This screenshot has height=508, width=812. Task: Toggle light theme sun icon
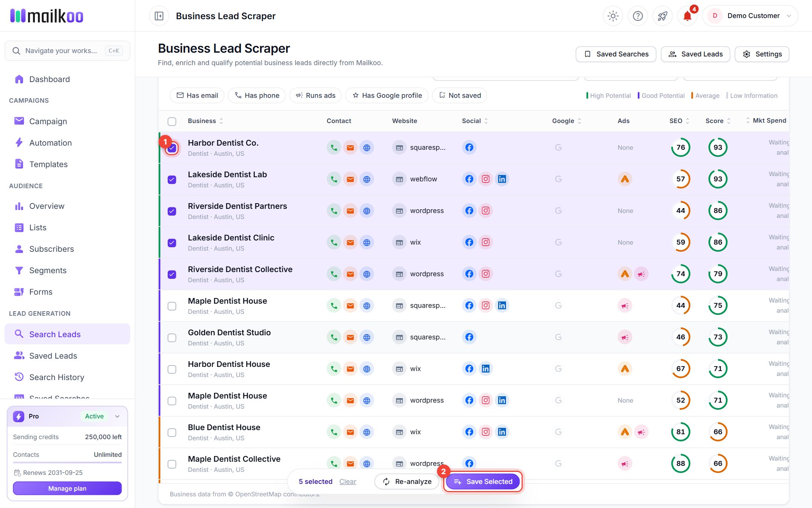point(613,16)
